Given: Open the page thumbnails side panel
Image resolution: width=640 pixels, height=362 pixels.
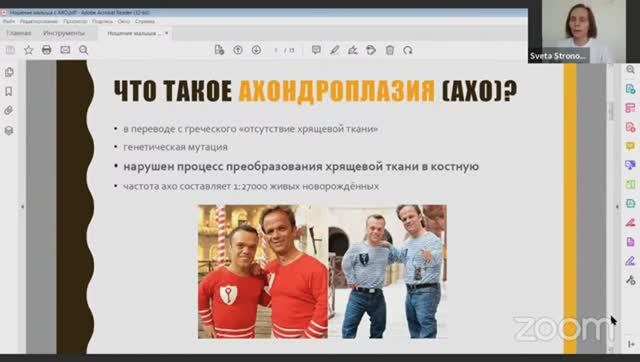Looking at the screenshot, I should (x=9, y=72).
